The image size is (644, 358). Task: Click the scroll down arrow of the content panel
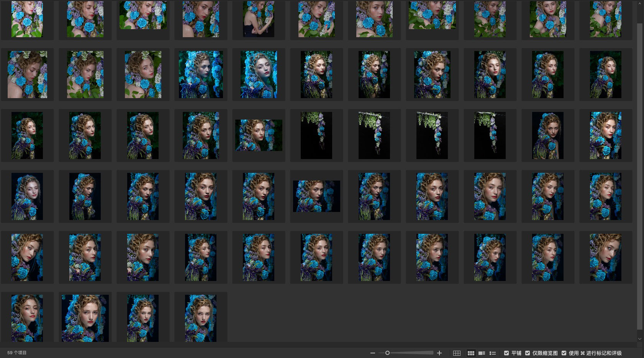[x=639, y=339]
